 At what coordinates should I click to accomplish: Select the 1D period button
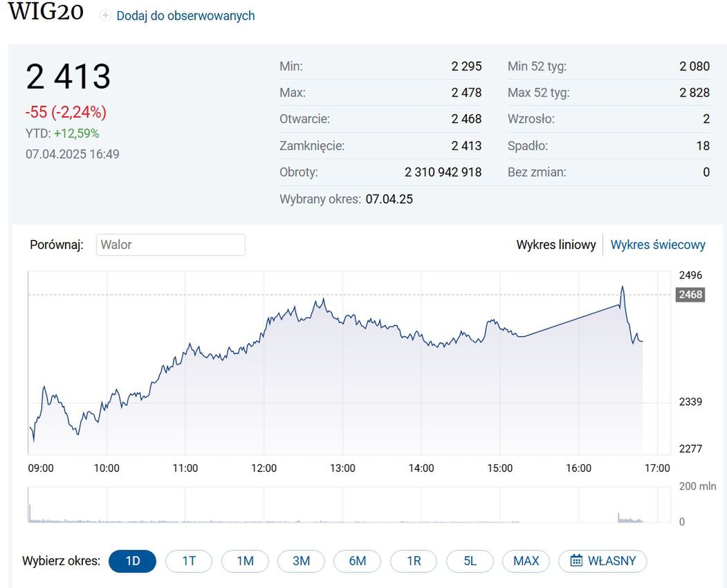pyautogui.click(x=132, y=561)
